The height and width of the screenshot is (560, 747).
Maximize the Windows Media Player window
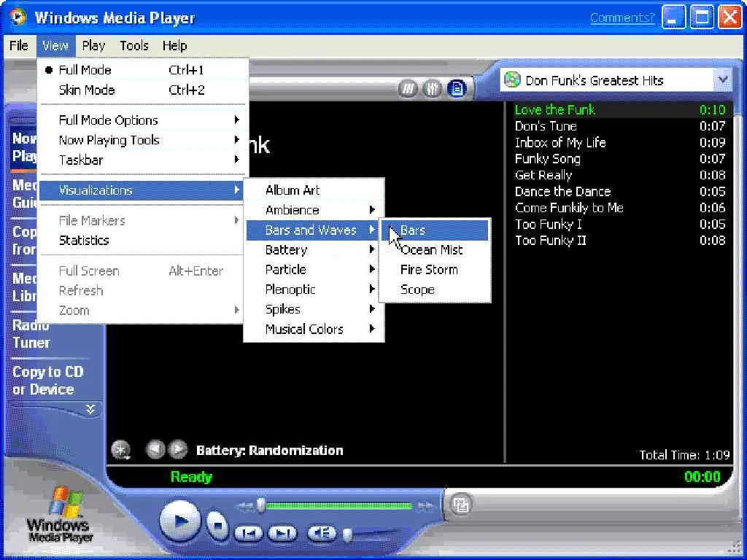click(x=702, y=17)
